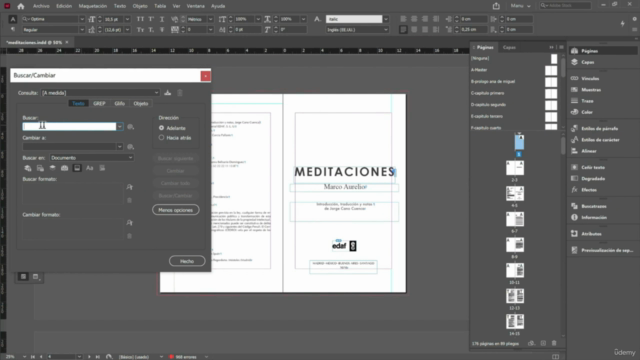Switch to GREP tab
Screen dimensions: 640x360
pos(99,104)
